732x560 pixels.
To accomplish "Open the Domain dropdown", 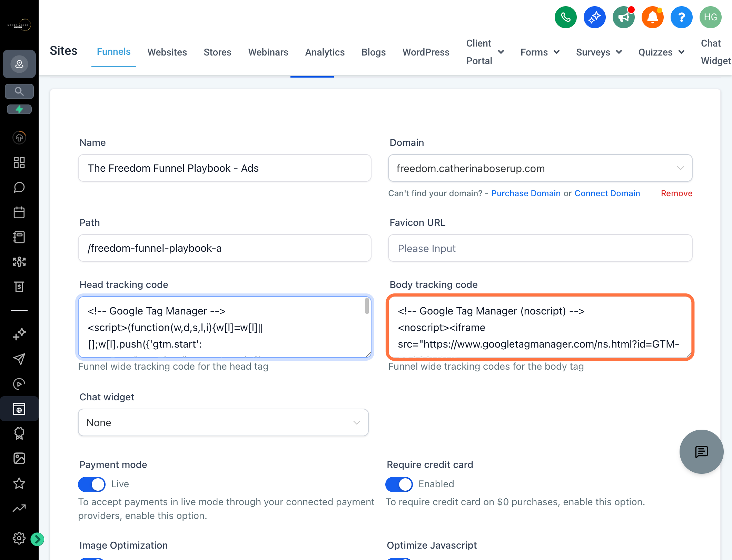I will tap(540, 168).
